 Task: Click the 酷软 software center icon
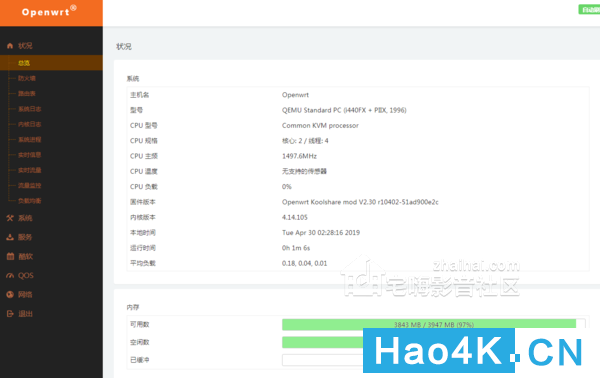coord(10,256)
